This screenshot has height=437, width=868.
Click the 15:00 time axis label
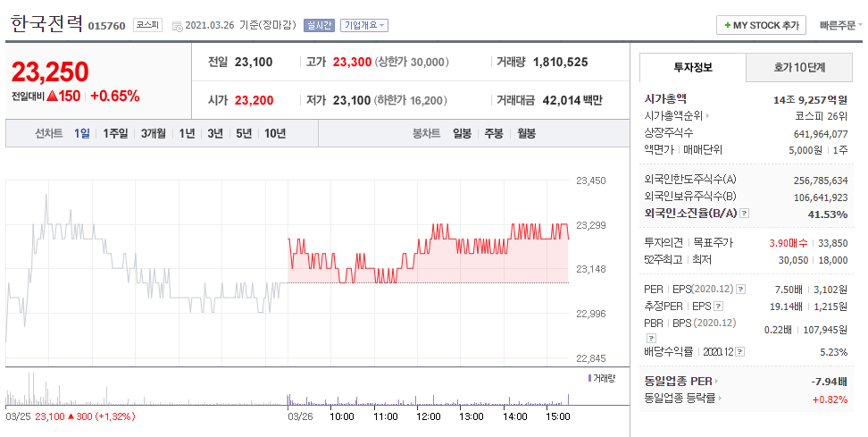click(557, 416)
